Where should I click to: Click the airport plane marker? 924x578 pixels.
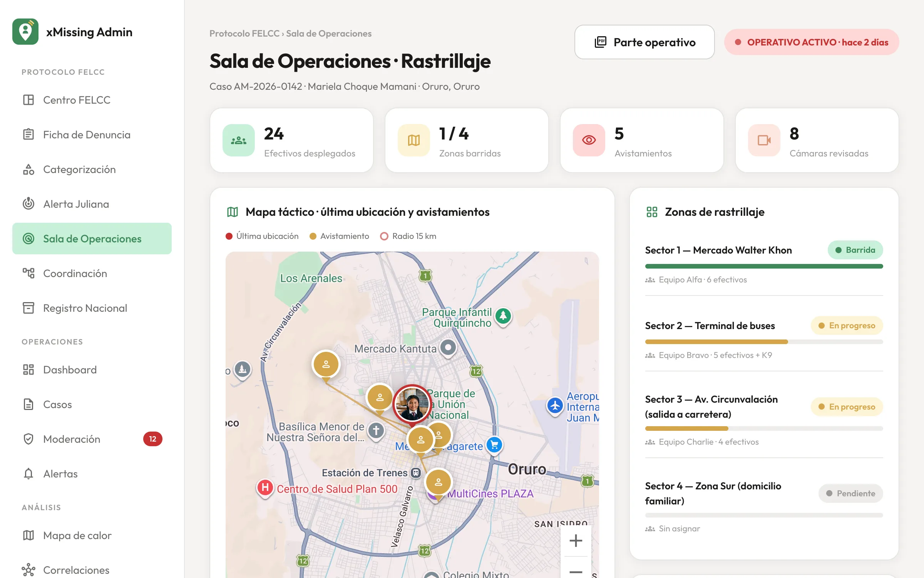click(x=555, y=406)
